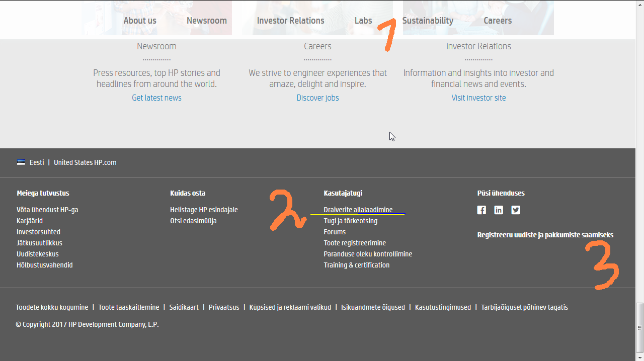Open the Careers menu item in navigation

[x=498, y=21]
